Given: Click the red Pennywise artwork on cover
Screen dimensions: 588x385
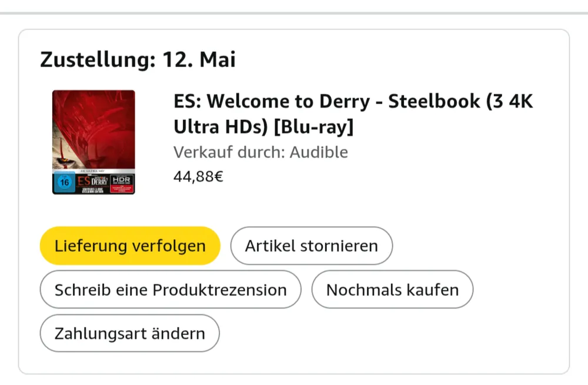Looking at the screenshot, I should pyautogui.click(x=93, y=129).
